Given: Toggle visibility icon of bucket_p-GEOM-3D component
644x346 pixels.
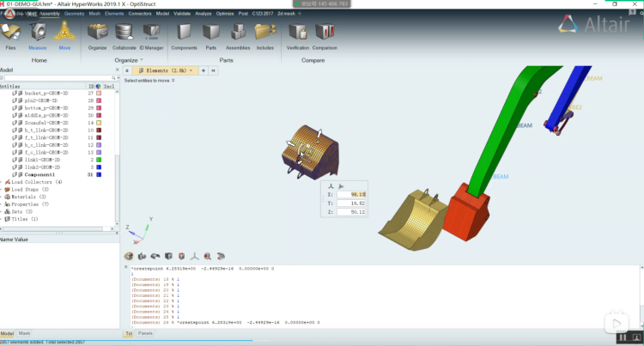Looking at the screenshot, I should tap(14, 93).
